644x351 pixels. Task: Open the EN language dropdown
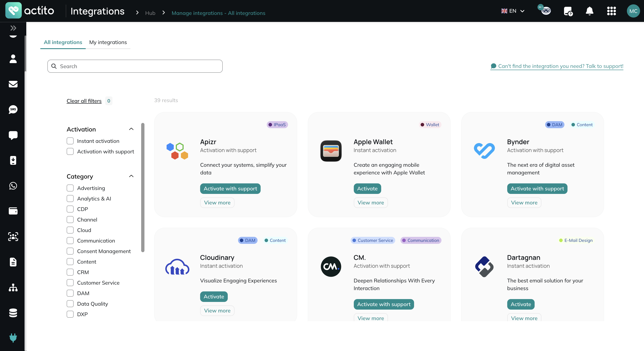(x=513, y=11)
